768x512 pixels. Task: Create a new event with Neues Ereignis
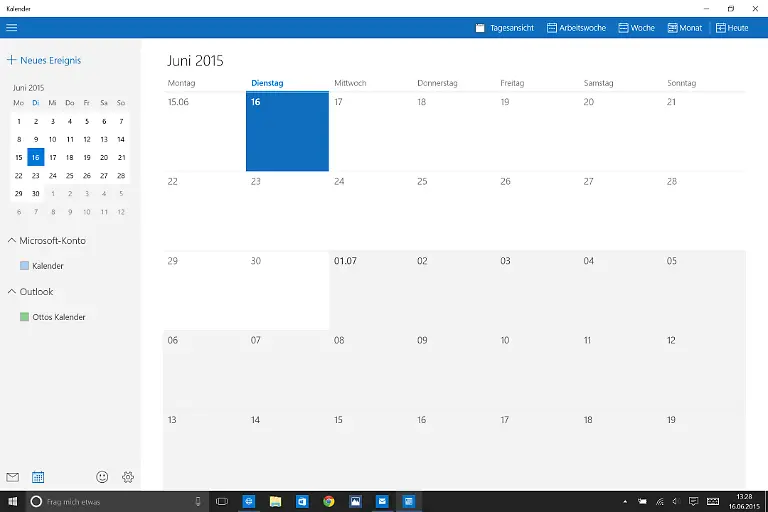44,60
